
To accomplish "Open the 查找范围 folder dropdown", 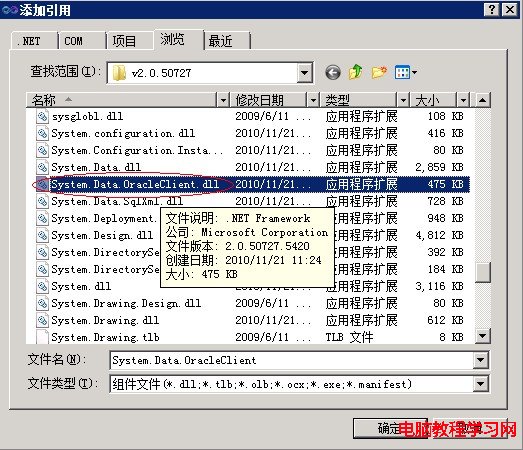I will pos(304,72).
